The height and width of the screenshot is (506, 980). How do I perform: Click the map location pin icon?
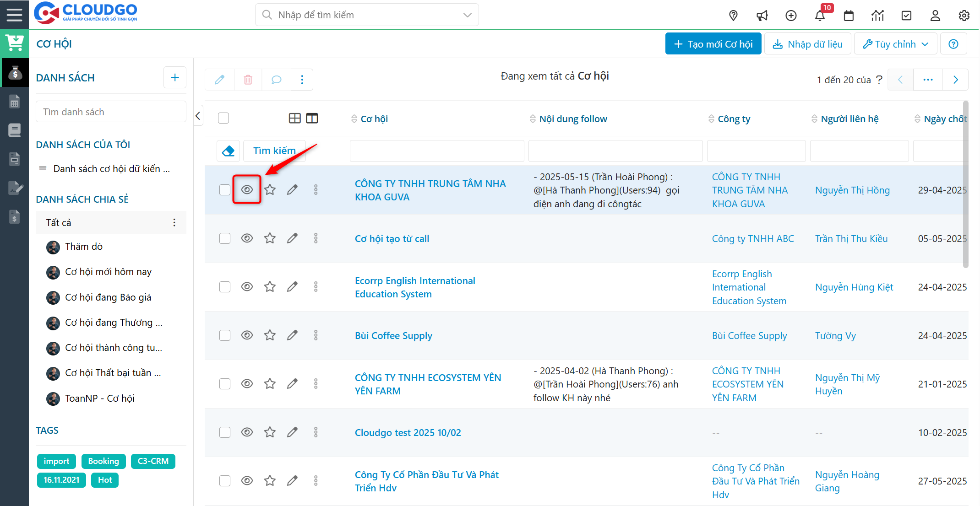pos(733,16)
